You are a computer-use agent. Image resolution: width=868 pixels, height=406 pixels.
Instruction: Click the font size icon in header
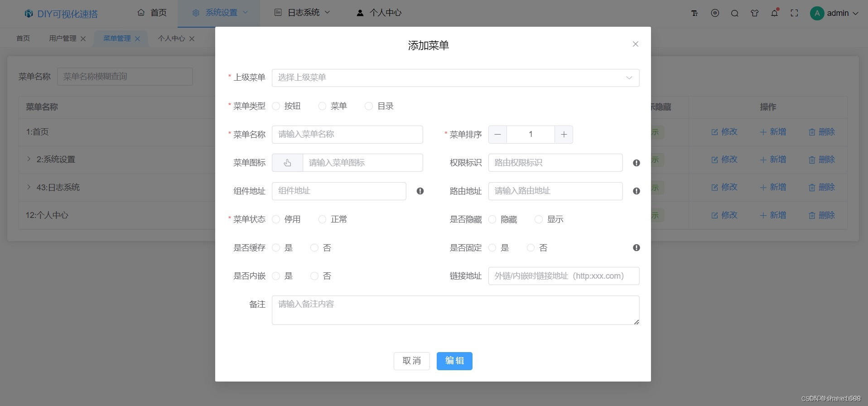click(x=694, y=13)
